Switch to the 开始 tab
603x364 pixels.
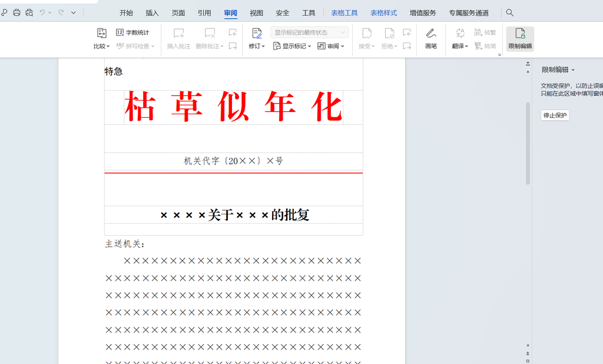click(x=126, y=13)
